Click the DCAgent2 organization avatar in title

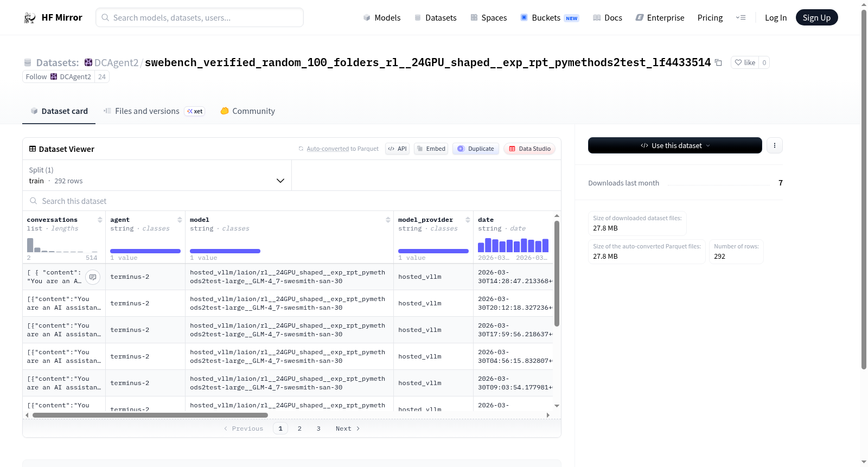coord(88,62)
